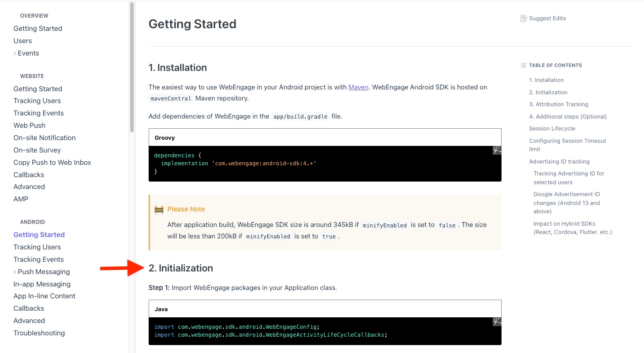The image size is (644, 353).
Task: Open the AMP page
Action: pos(21,199)
